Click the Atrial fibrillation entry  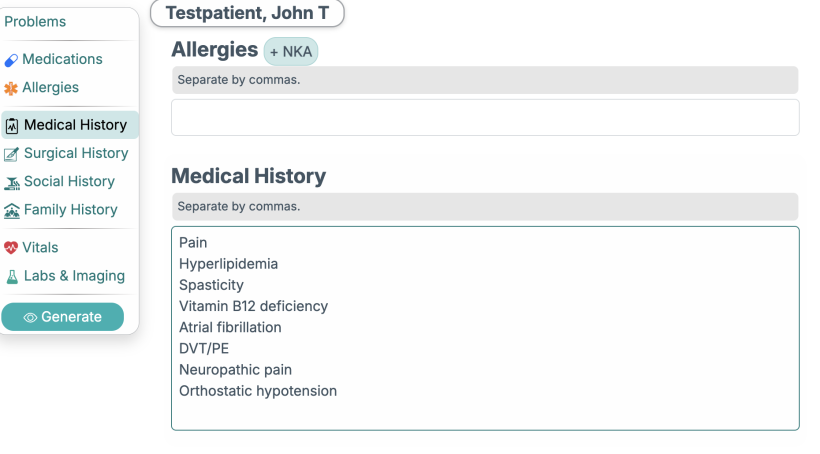230,327
